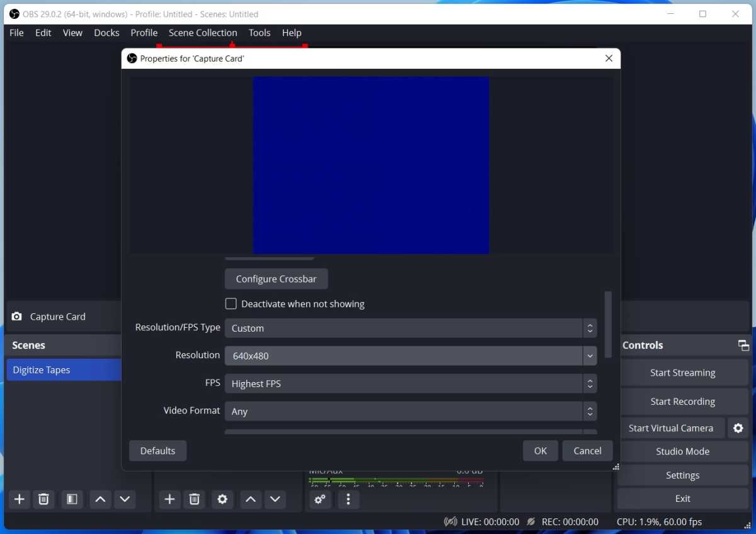Open the Profile menu
Screen dimensions: 756x534
[x=144, y=33]
